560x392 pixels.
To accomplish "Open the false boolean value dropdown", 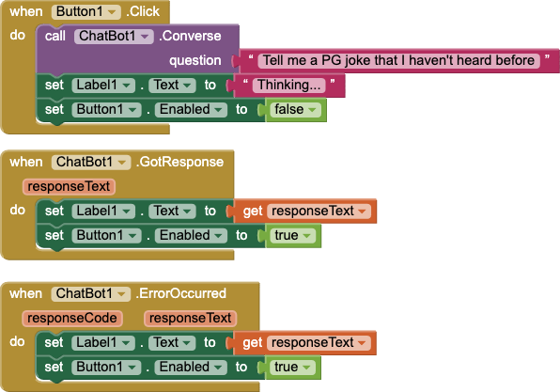I will 295,110.
